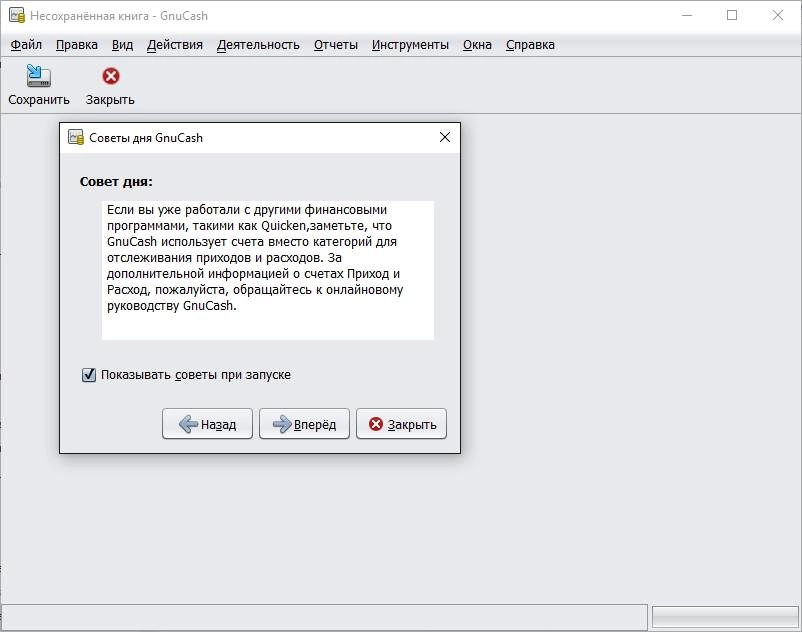The image size is (802, 632).
Task: Close the Советы дня dialog with X
Action: (445, 137)
